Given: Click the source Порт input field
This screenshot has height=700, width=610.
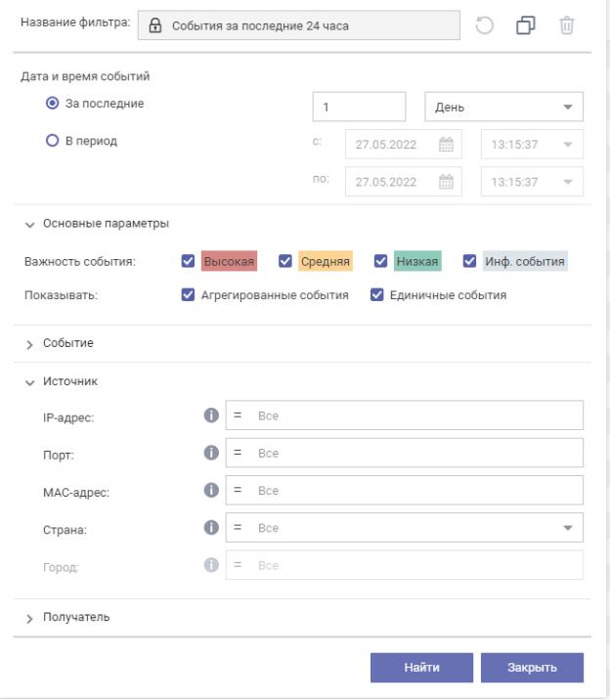Looking at the screenshot, I should point(405,453).
